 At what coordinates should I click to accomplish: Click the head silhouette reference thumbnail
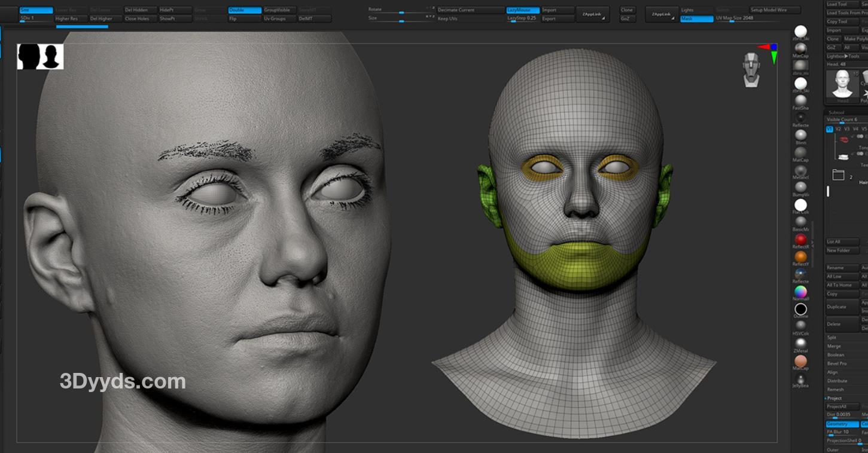click(40, 57)
